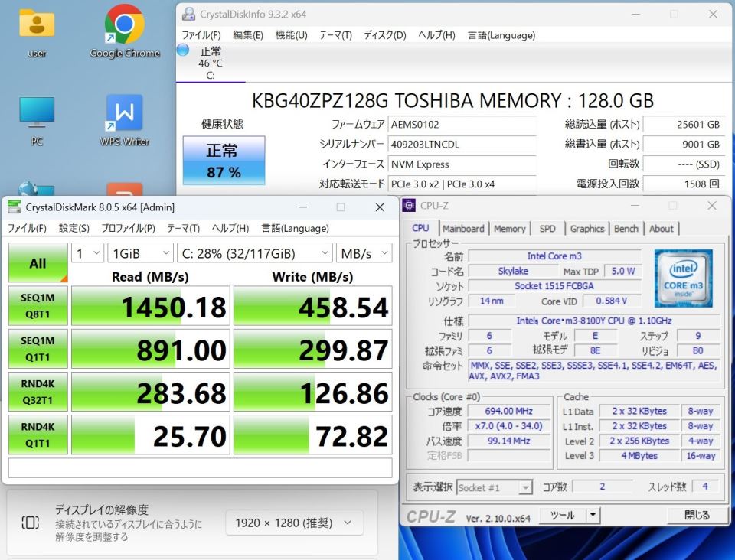Open 機能(U) menu in CrystalDiskInfo
The height and width of the screenshot is (560, 735).
pos(291,35)
